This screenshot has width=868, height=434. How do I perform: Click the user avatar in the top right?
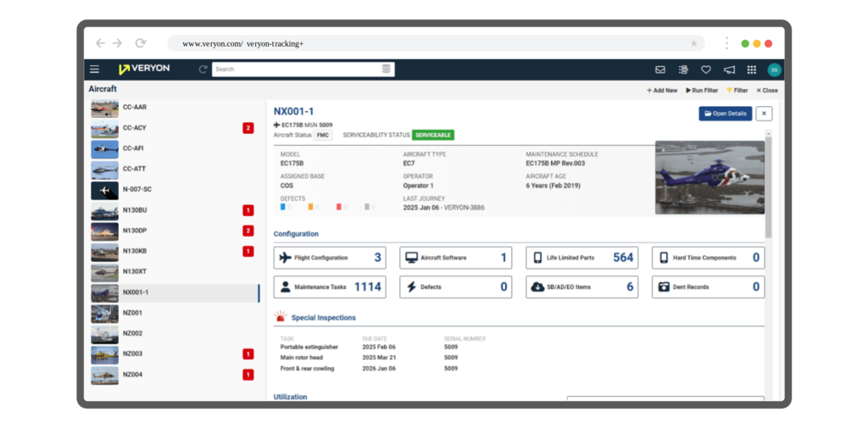point(774,70)
